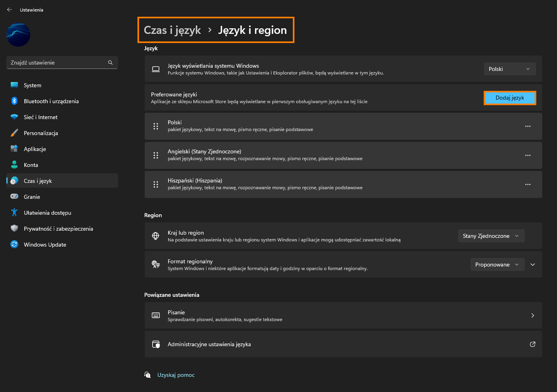Image resolution: width=557 pixels, height=392 pixels.
Task: Select the Angielski (Stany Zjednoczone) row
Action: point(343,155)
